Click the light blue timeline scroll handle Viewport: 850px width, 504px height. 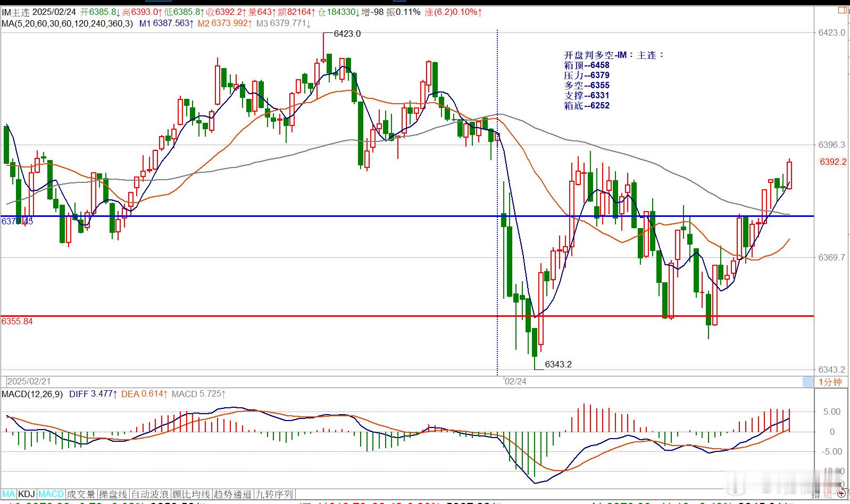click(x=808, y=382)
